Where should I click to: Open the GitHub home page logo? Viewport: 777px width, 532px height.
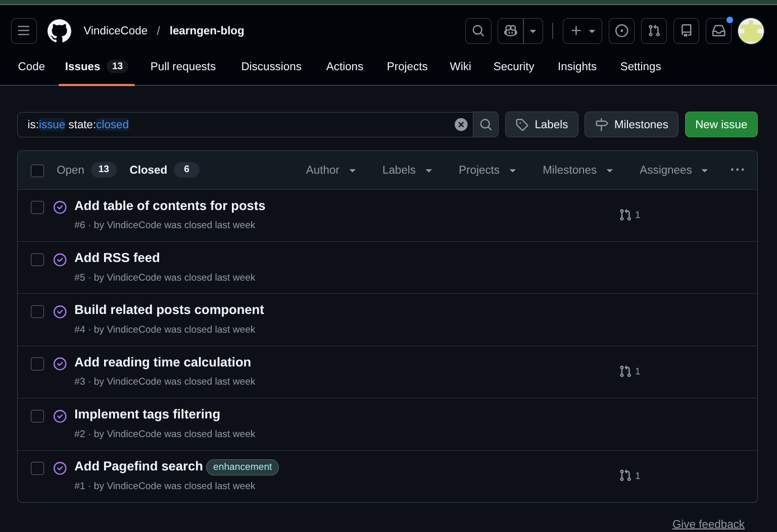pyautogui.click(x=59, y=31)
